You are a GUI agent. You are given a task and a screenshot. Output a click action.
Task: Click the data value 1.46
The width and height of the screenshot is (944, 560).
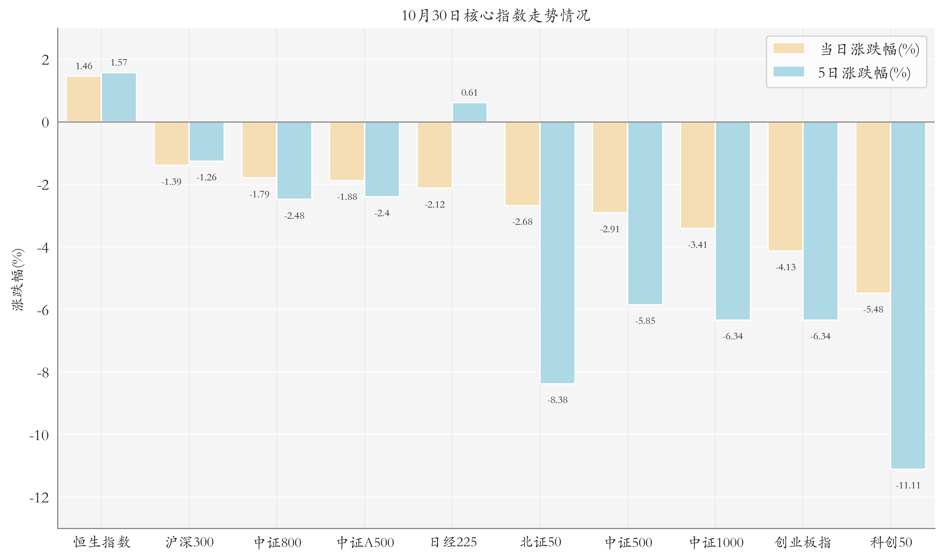(x=84, y=67)
